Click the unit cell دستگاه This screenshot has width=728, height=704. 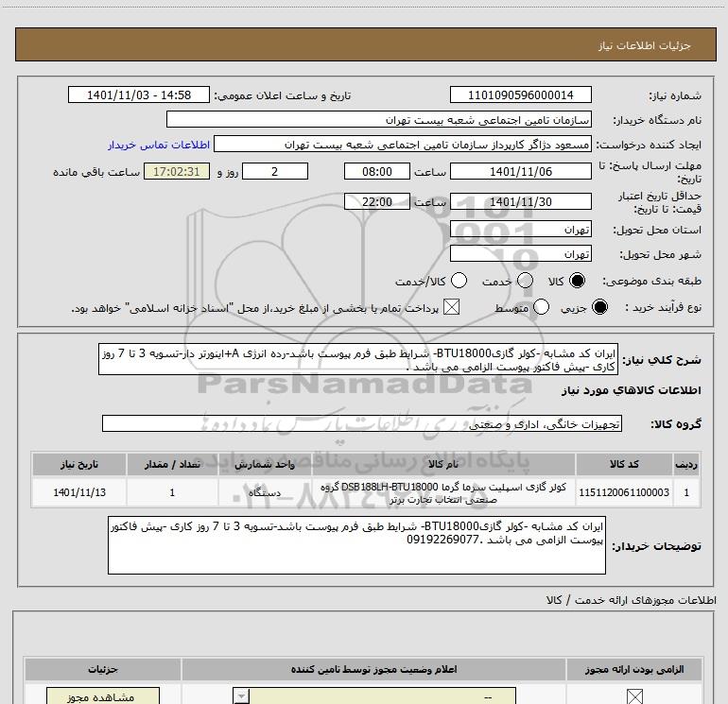click(265, 492)
